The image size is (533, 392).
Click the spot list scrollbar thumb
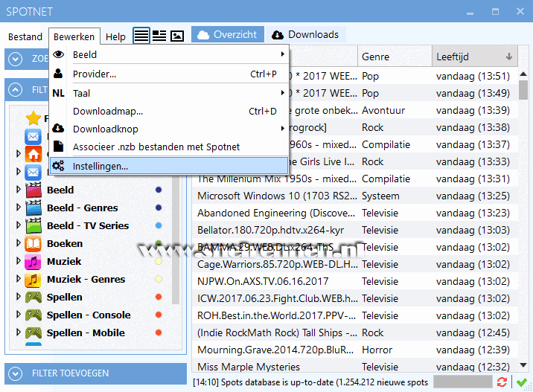click(523, 90)
